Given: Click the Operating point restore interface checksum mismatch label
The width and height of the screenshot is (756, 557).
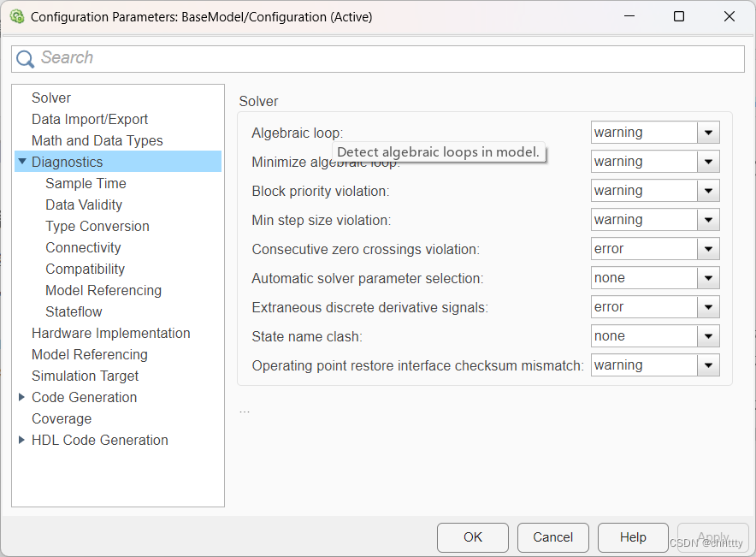Looking at the screenshot, I should click(x=417, y=365).
